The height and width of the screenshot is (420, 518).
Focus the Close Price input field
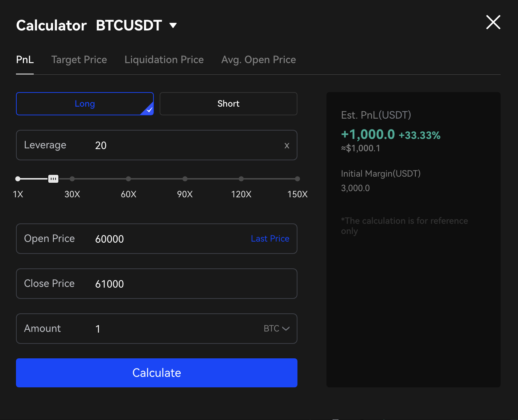181,284
